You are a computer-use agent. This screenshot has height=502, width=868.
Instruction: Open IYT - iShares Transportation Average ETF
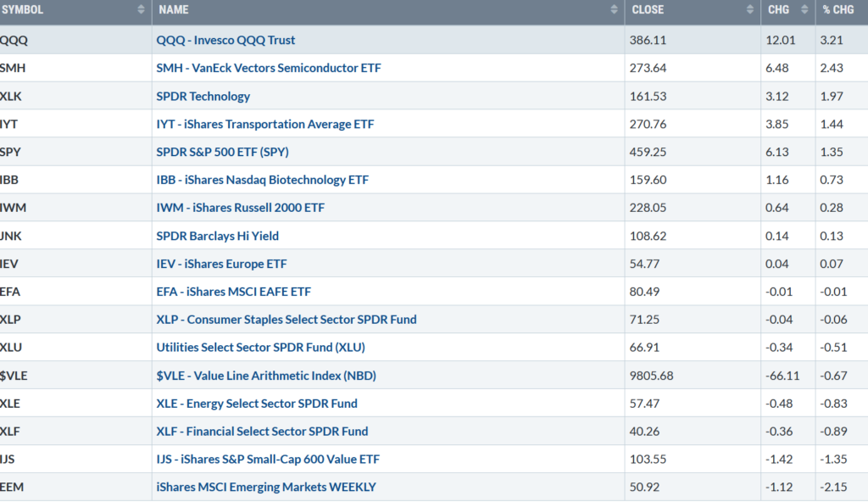[x=265, y=124]
